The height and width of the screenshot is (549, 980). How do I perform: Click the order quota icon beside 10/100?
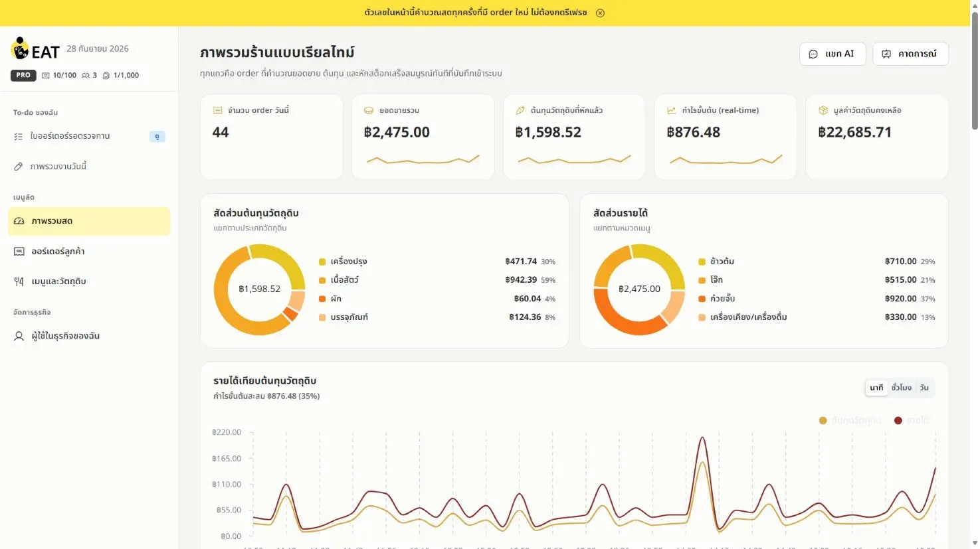tap(46, 76)
